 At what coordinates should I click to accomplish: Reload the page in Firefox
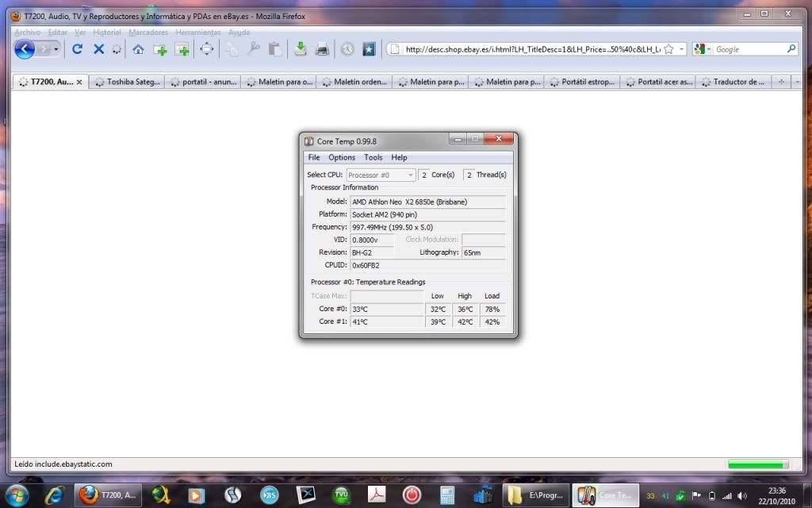tap(77, 49)
